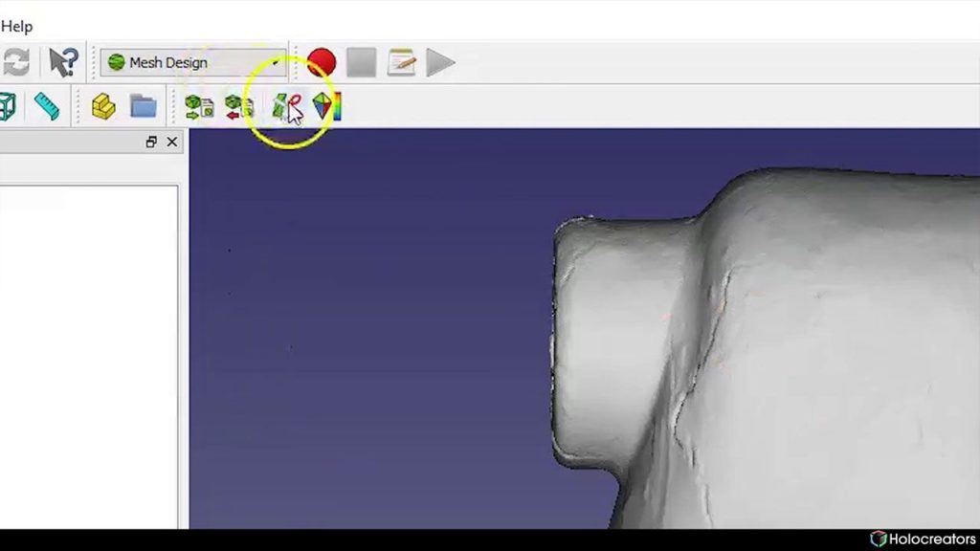Create a group with the folder icon

pyautogui.click(x=144, y=106)
